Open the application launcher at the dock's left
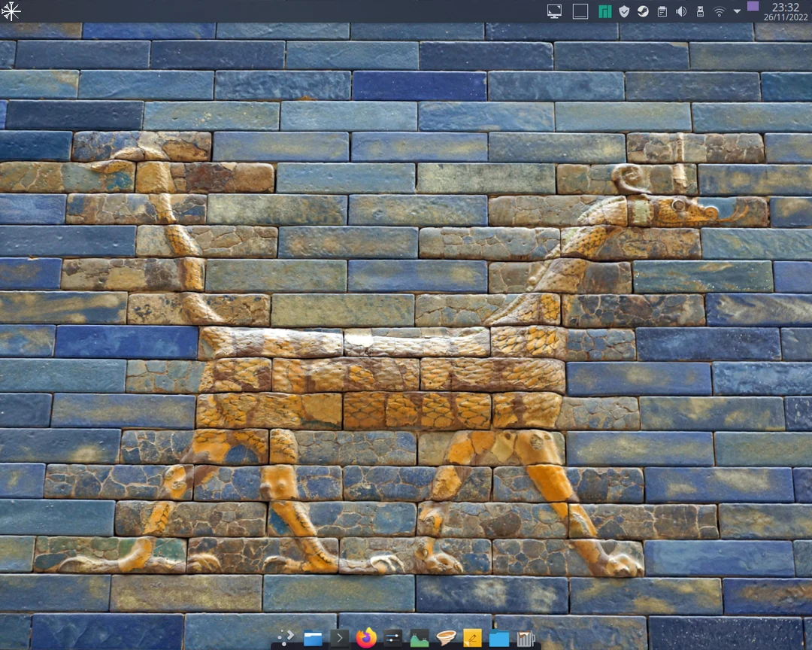 [x=284, y=638]
